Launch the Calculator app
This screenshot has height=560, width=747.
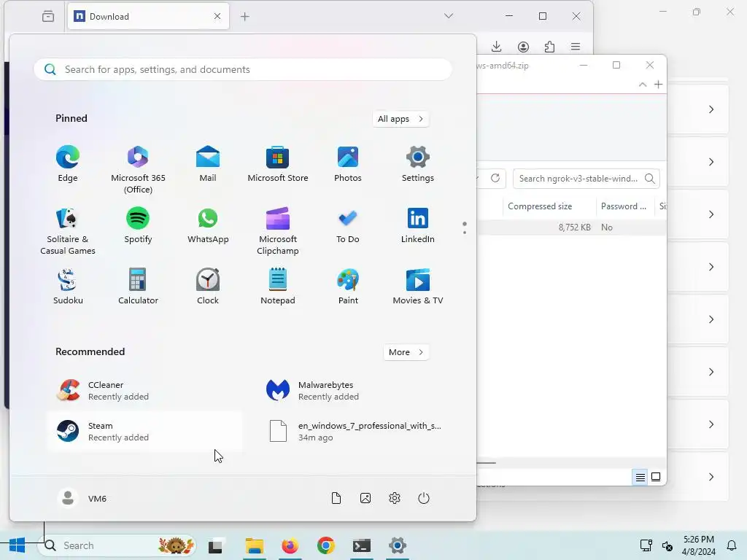pos(138,287)
